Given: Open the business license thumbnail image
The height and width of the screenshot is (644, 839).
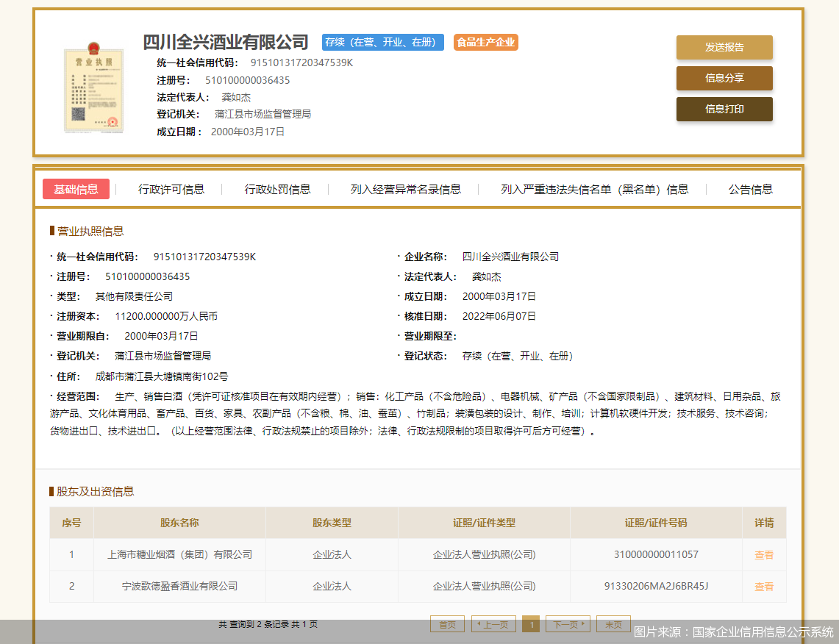Looking at the screenshot, I should tap(93, 87).
